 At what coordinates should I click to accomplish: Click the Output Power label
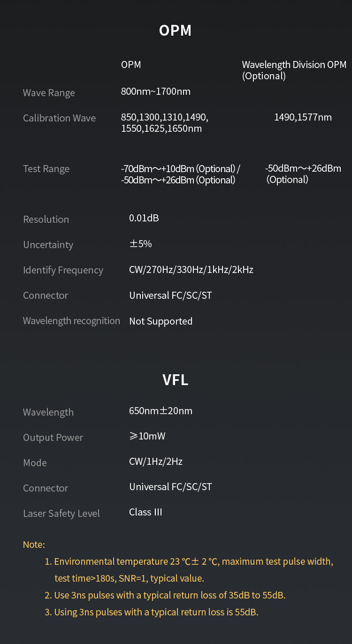tap(53, 438)
